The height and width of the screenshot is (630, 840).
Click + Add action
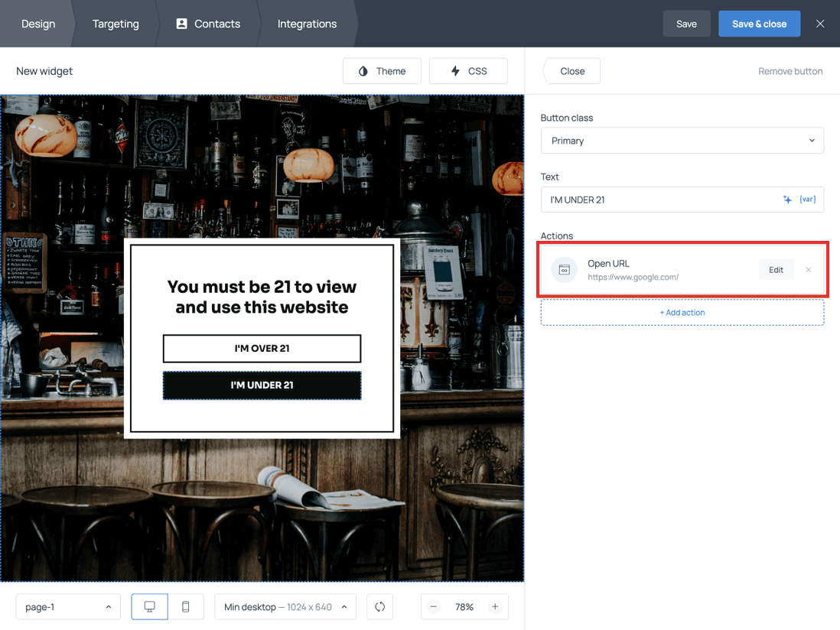point(682,312)
